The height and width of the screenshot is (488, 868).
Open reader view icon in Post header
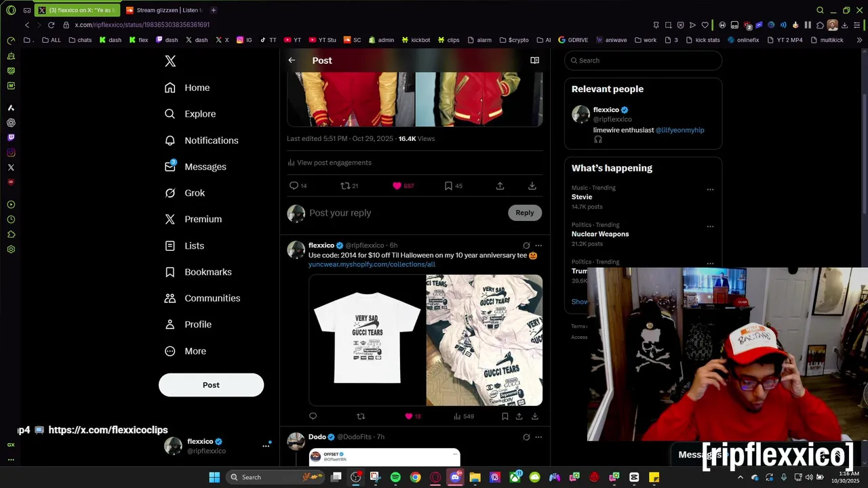coord(534,60)
